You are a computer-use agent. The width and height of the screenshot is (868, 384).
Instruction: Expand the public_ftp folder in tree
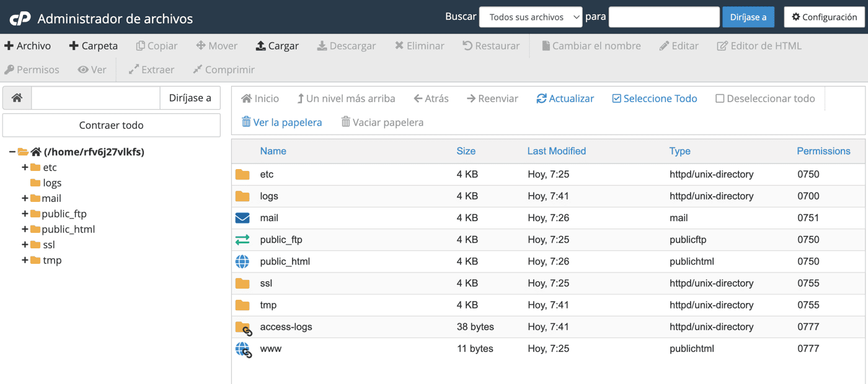tap(25, 214)
